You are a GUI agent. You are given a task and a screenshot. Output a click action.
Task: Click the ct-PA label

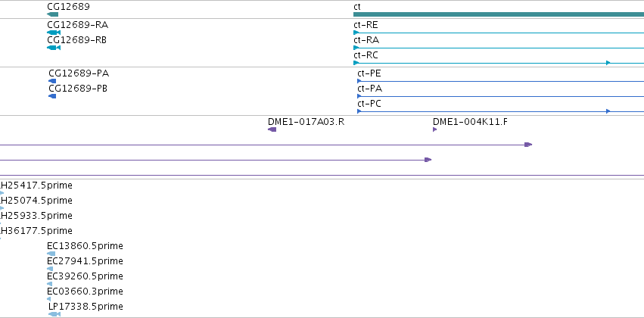click(x=369, y=89)
